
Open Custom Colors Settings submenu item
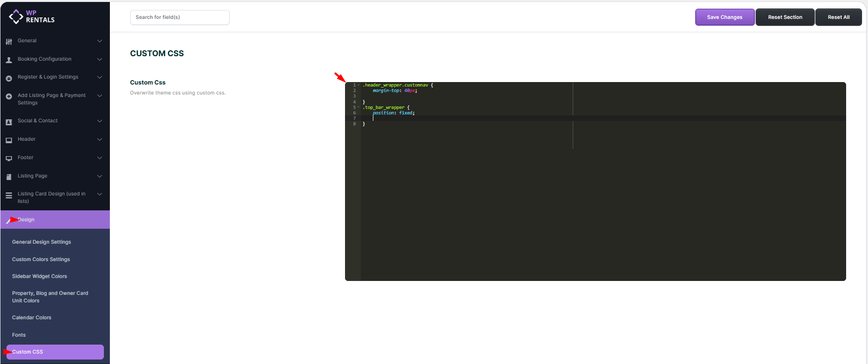click(41, 260)
